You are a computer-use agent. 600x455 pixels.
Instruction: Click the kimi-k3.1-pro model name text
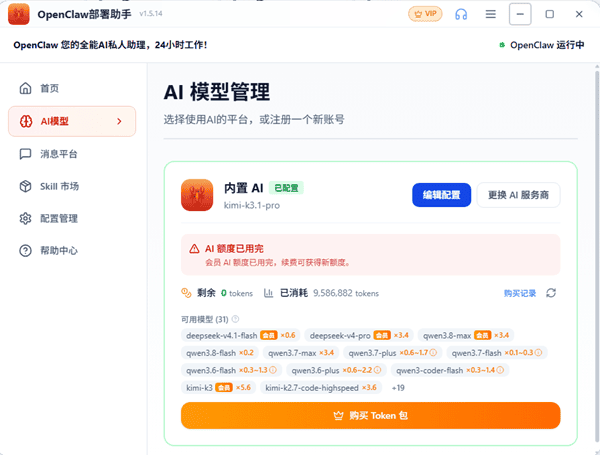(252, 205)
